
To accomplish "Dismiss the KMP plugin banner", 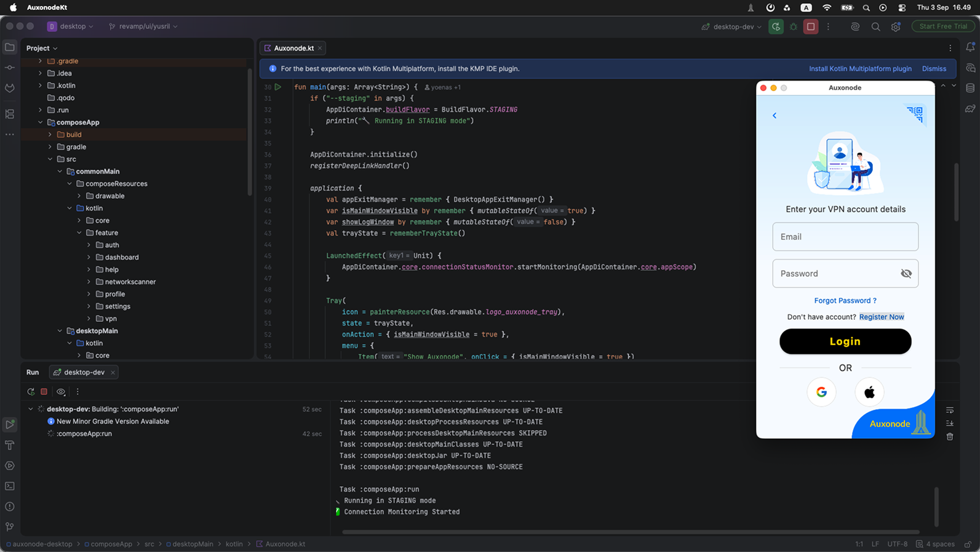I will (934, 69).
